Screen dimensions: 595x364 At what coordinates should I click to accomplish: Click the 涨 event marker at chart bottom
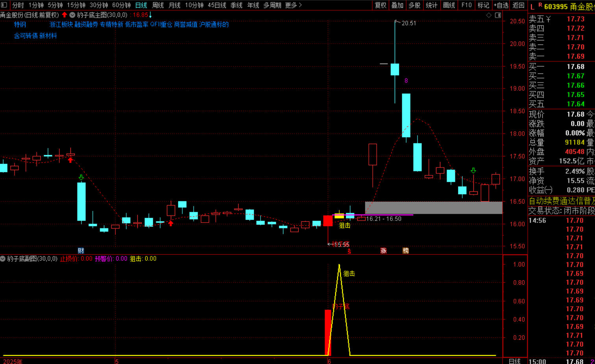point(383,250)
